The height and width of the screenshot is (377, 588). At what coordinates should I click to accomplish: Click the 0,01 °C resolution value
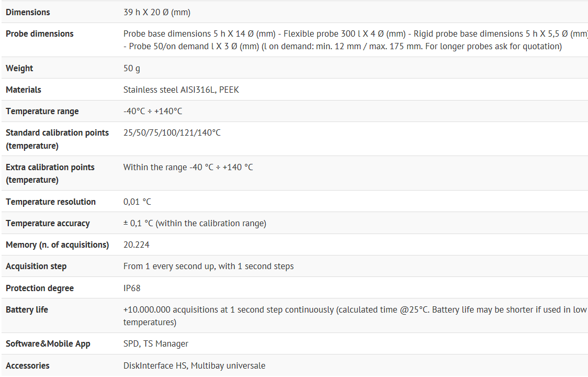pyautogui.click(x=137, y=202)
